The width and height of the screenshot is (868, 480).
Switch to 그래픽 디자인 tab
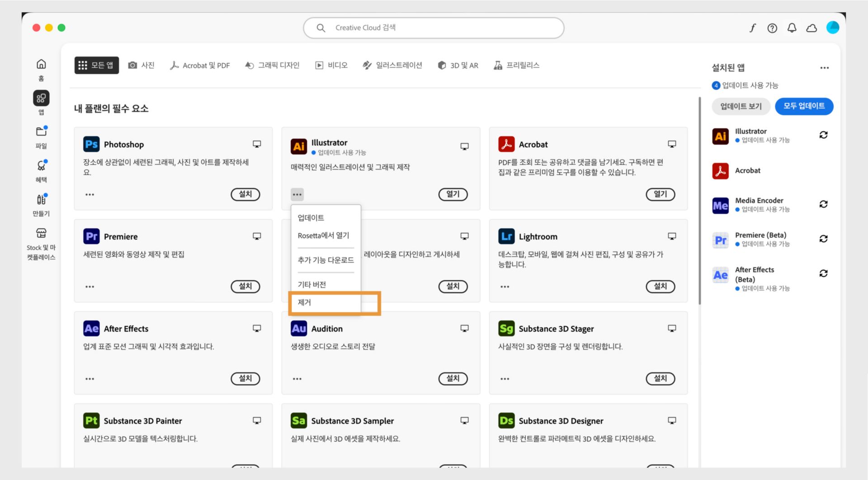(272, 65)
